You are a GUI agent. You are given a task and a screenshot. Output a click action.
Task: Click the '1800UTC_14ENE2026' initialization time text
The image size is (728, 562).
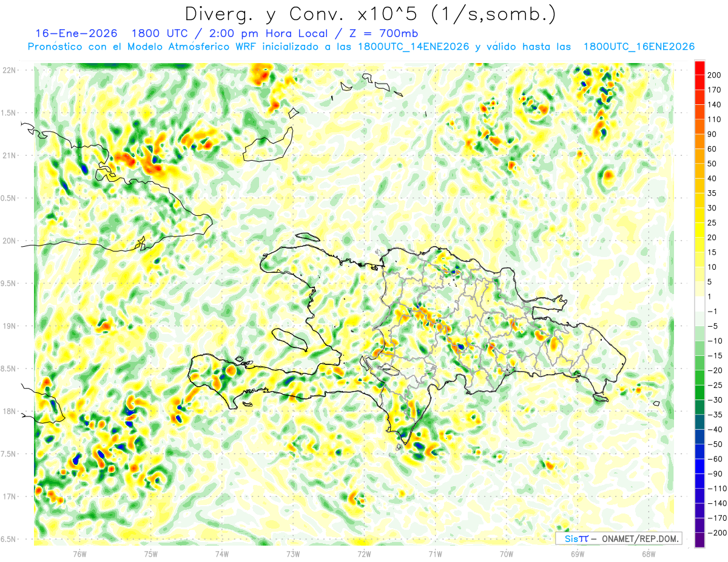pos(413,47)
